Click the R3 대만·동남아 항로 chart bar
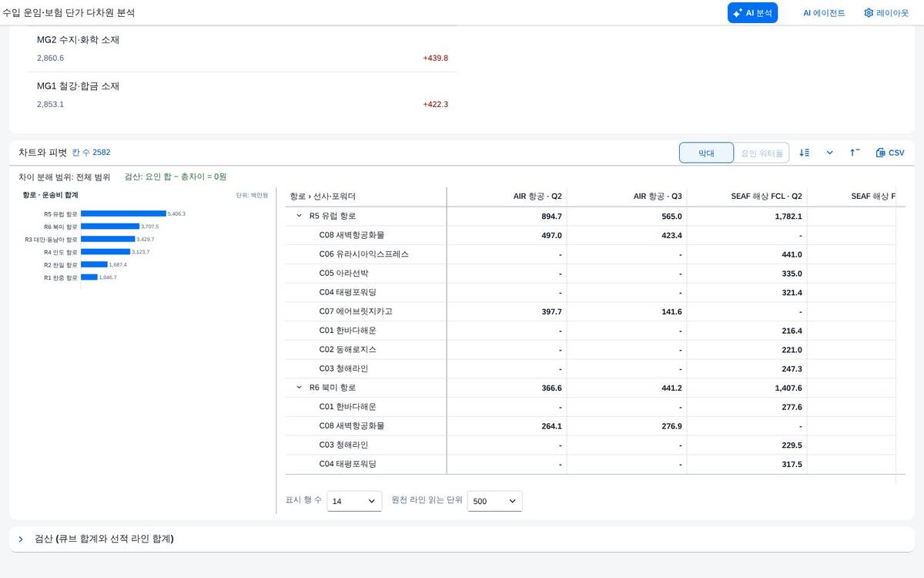 pos(108,239)
